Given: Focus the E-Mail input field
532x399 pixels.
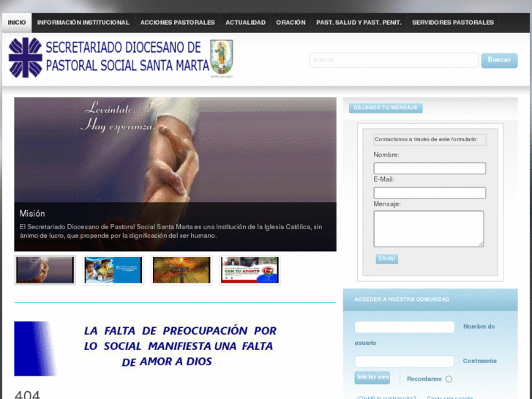Looking at the screenshot, I should 430,193.
